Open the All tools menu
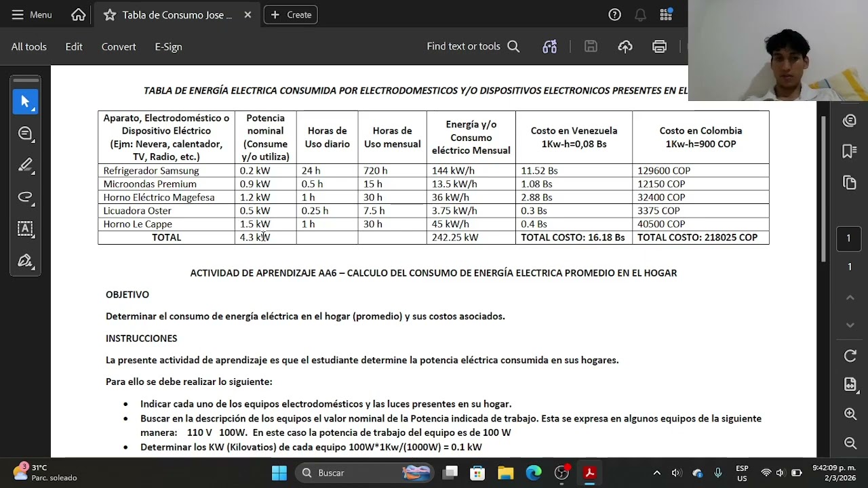Viewport: 868px width, 488px height. (29, 47)
